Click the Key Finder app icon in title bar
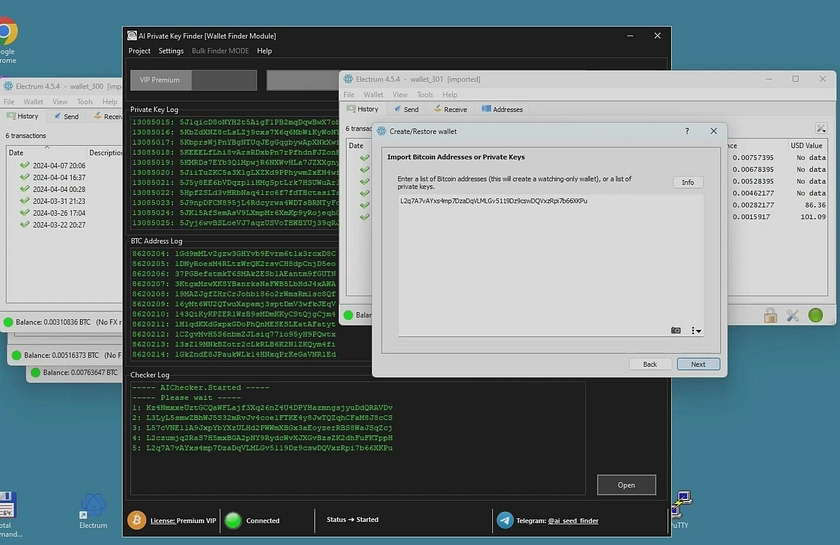This screenshot has width=840, height=545. pos(132,36)
